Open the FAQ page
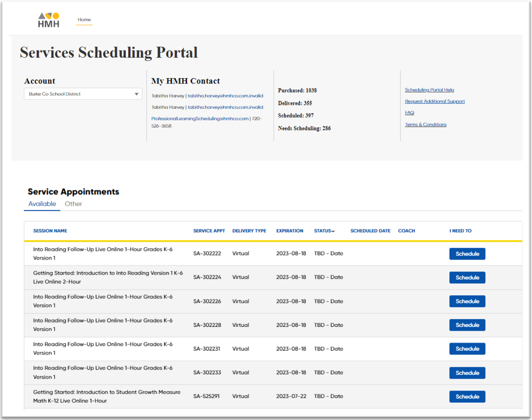 (409, 112)
